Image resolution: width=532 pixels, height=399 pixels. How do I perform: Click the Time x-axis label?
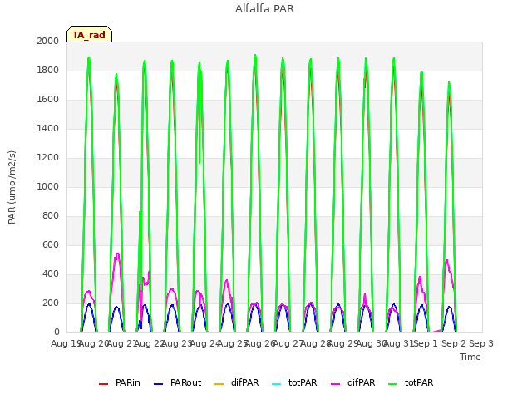(x=470, y=357)
